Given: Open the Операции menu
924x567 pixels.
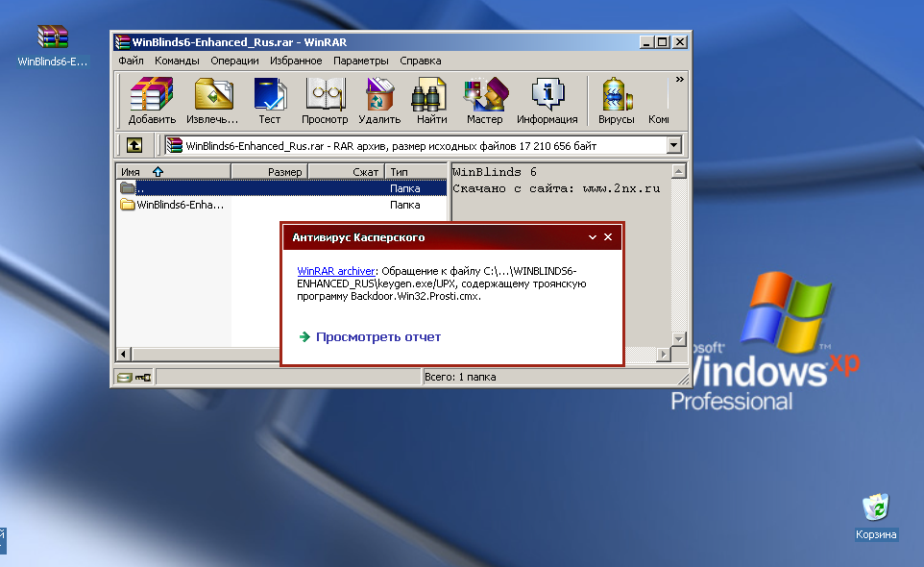Looking at the screenshot, I should tap(234, 61).
